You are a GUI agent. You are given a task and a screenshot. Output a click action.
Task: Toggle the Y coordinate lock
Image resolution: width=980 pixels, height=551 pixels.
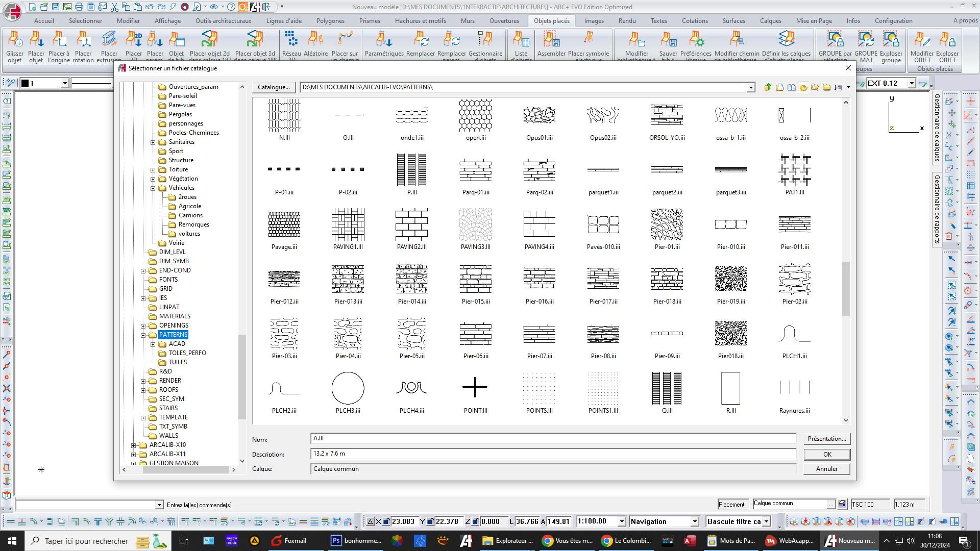pyautogui.click(x=430, y=521)
